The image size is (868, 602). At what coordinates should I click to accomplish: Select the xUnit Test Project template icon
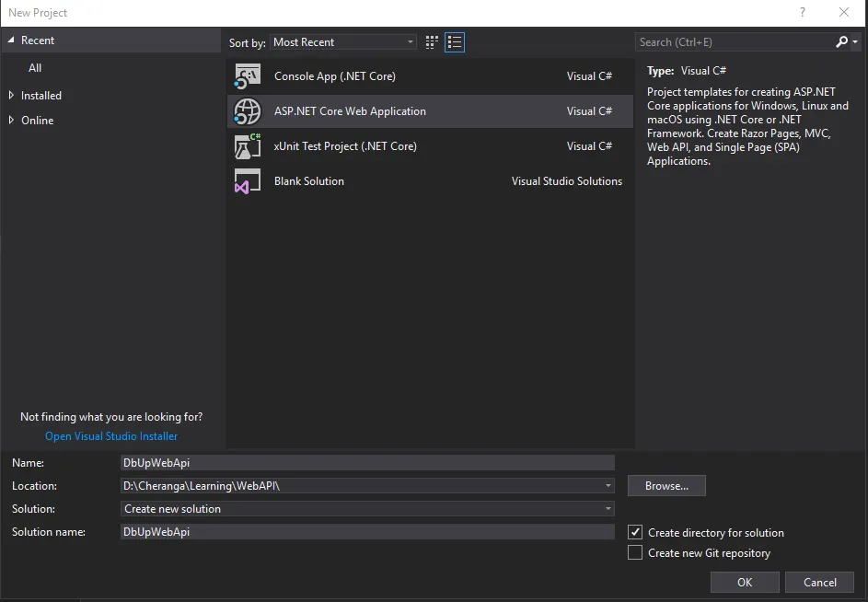[x=249, y=146]
